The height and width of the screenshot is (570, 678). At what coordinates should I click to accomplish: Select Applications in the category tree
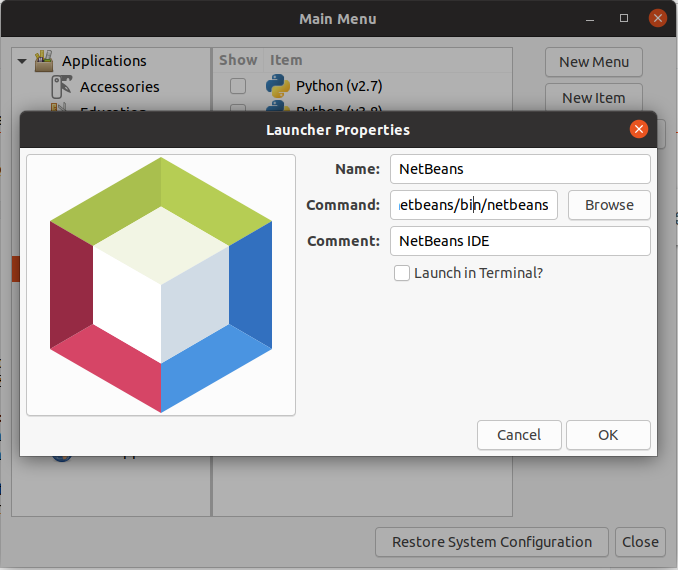(104, 61)
